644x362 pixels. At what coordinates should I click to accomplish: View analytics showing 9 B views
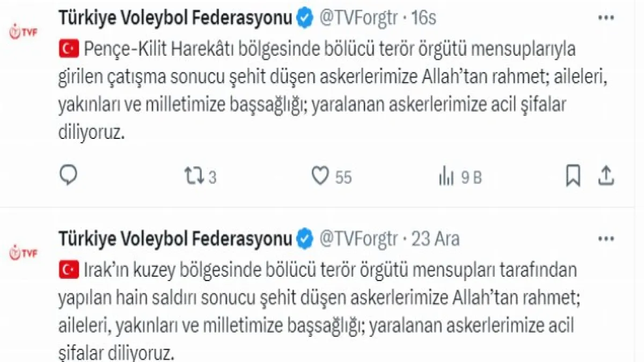tap(460, 177)
